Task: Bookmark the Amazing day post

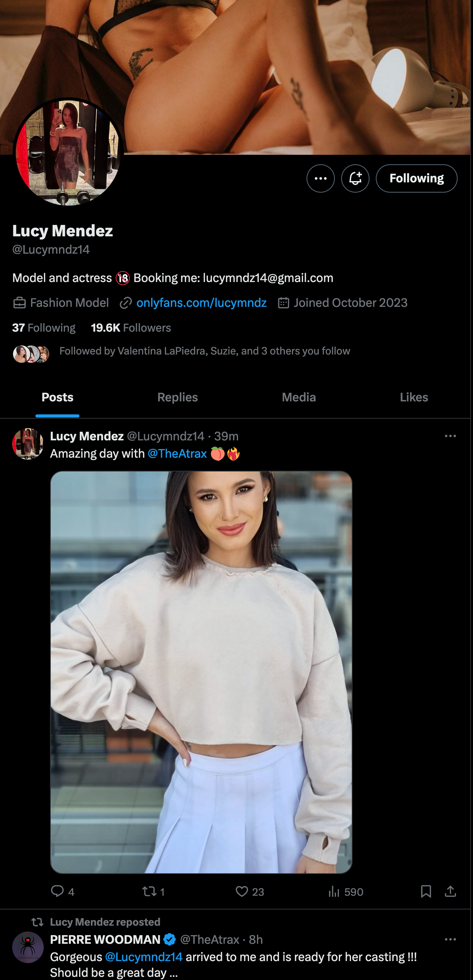Action: pyautogui.click(x=426, y=891)
